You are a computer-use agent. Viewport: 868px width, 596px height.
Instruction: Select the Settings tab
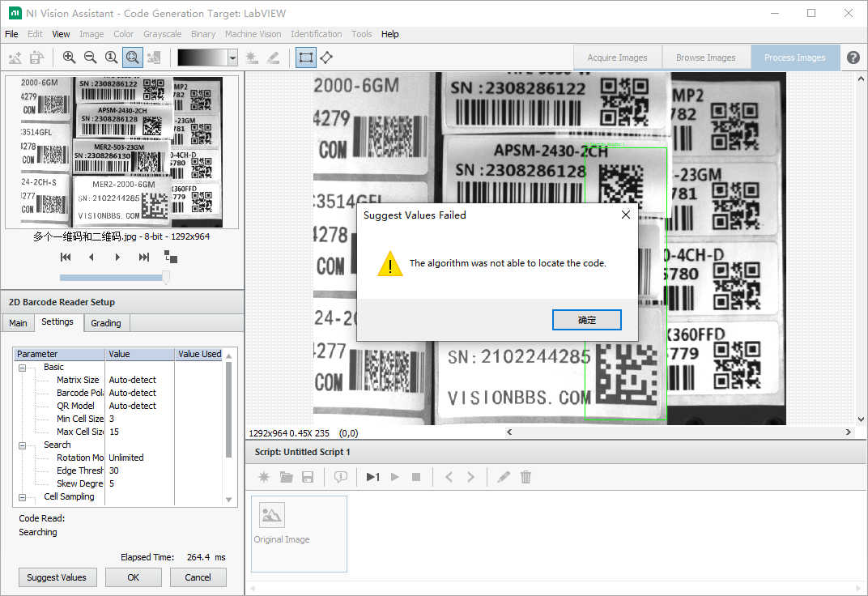coord(57,322)
